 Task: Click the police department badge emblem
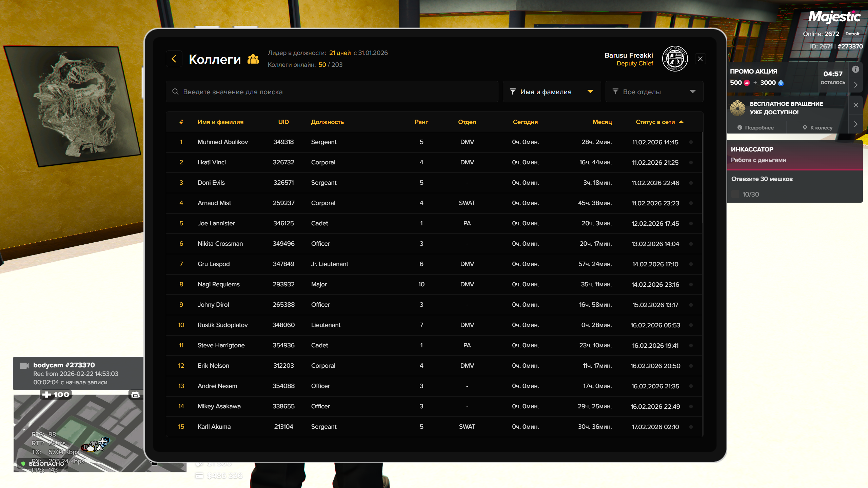tap(675, 59)
